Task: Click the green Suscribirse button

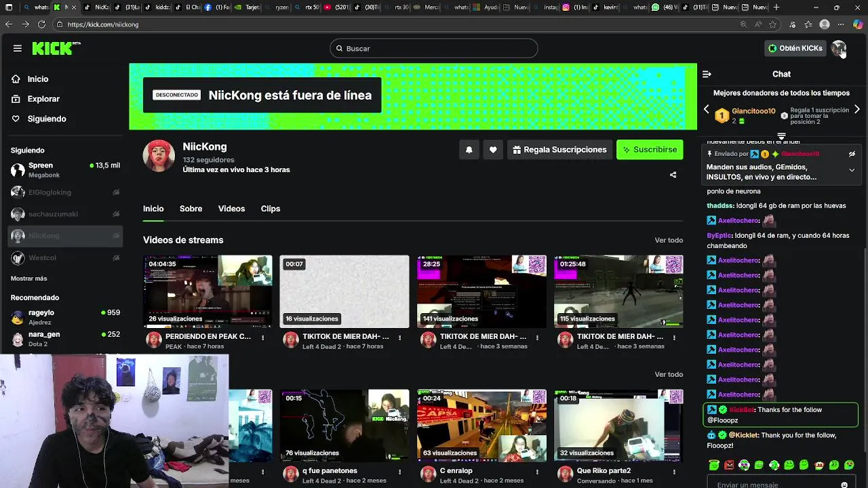Action: 650,150
